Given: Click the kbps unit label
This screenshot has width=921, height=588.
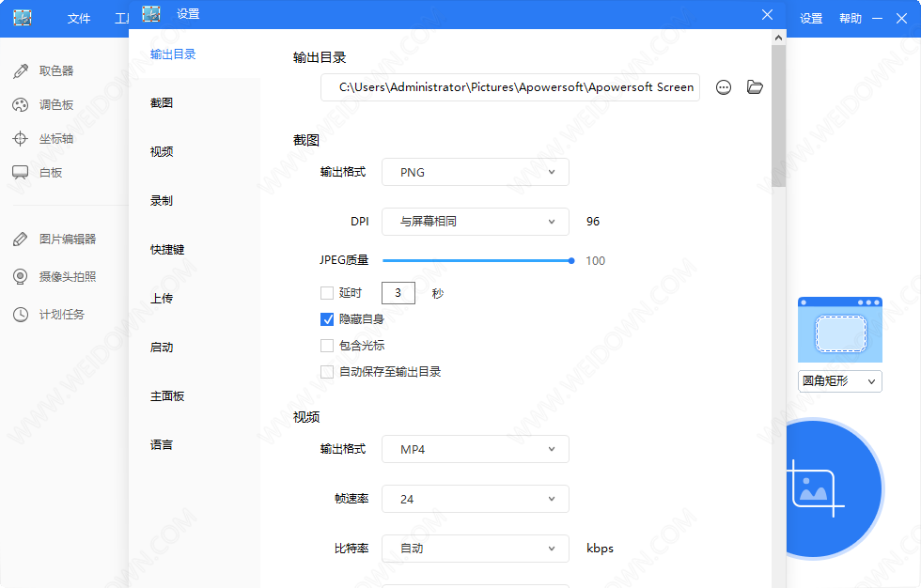Looking at the screenshot, I should pos(600,549).
